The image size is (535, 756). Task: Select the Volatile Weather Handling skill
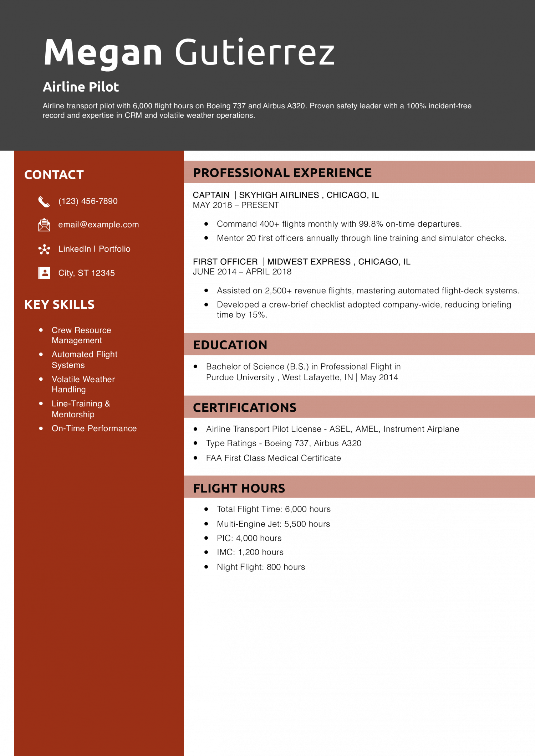[x=83, y=384]
